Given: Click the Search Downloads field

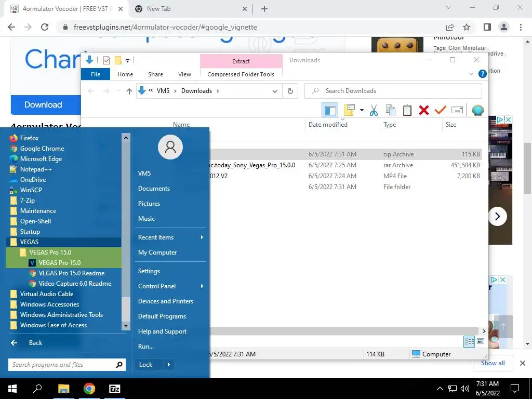Looking at the screenshot, I should 393,91.
